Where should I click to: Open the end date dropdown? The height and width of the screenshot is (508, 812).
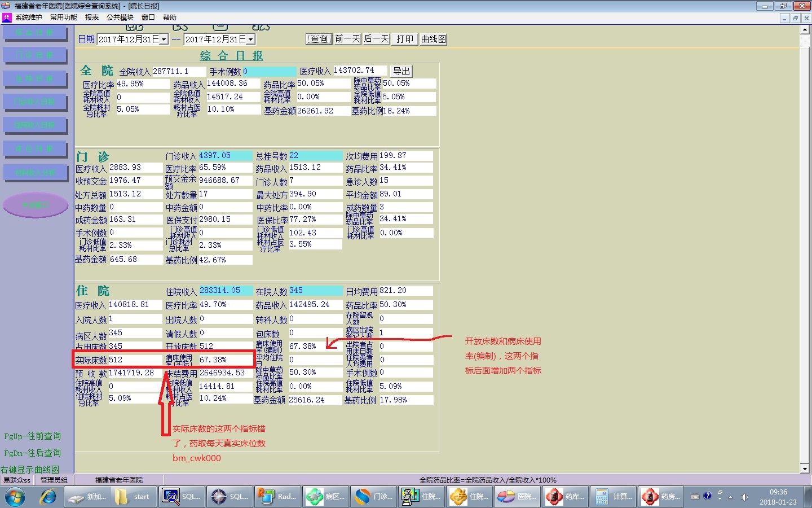pos(250,39)
